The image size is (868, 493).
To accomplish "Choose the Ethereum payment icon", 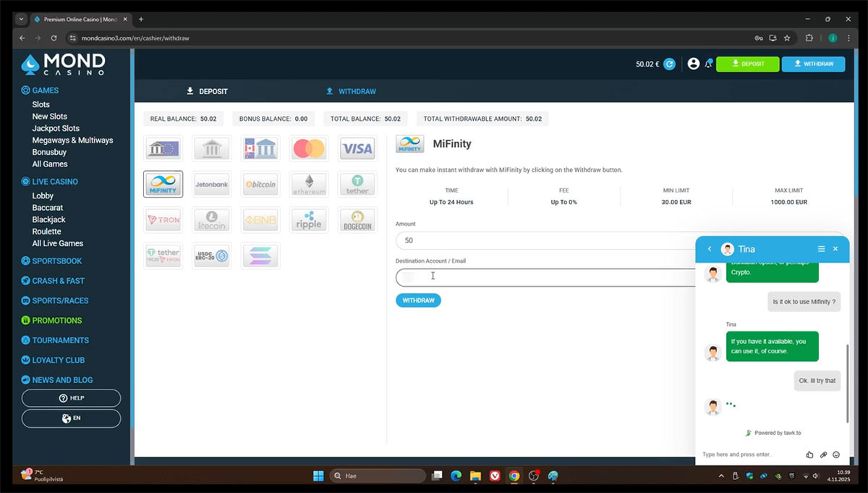I will [x=309, y=185].
